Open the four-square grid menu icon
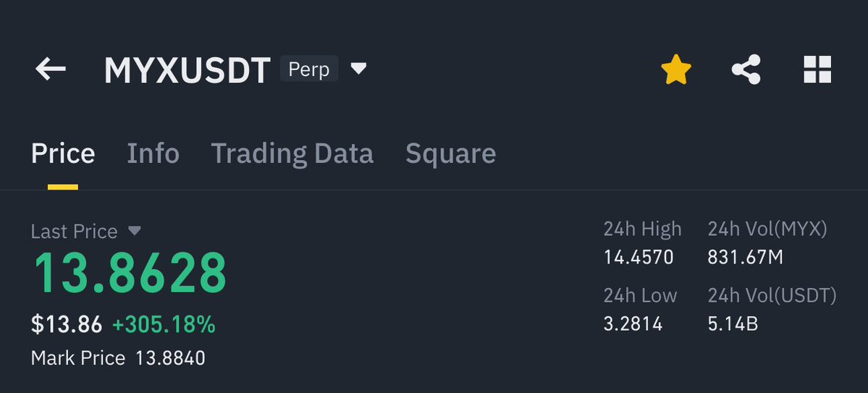868x393 pixels. coord(817,69)
